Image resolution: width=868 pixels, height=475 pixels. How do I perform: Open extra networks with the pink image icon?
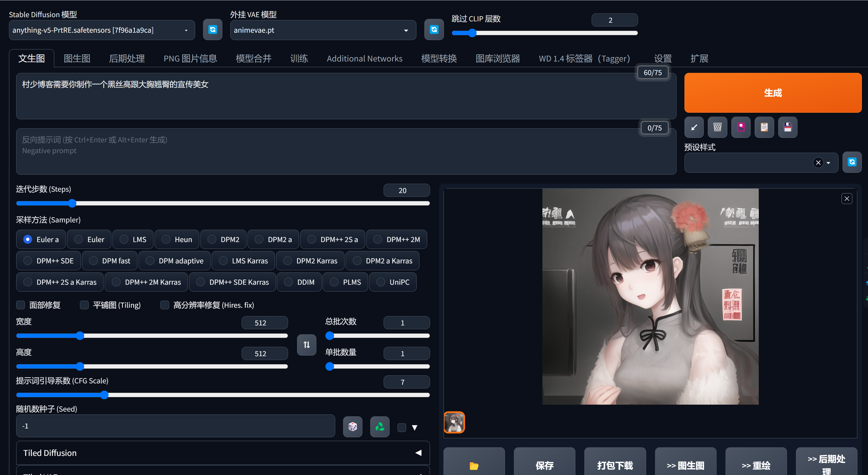pyautogui.click(x=740, y=127)
